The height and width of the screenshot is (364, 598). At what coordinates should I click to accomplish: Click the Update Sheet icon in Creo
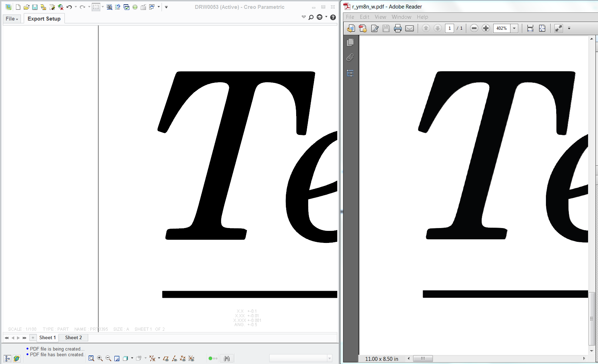click(118, 7)
